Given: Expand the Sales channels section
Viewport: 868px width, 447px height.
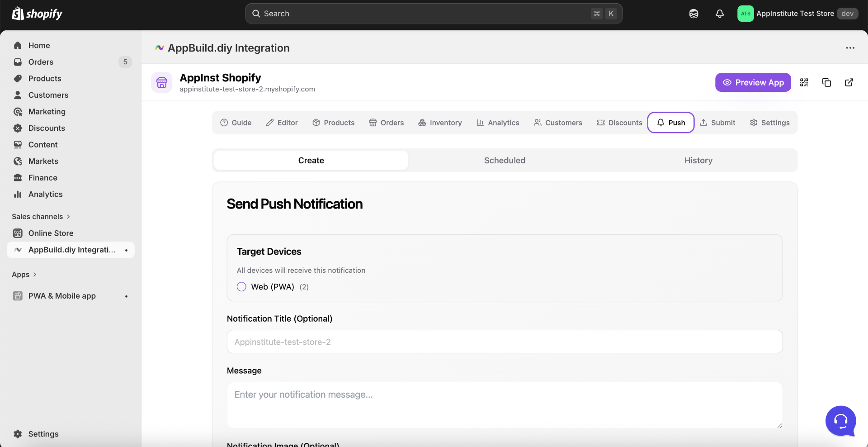Looking at the screenshot, I should tap(41, 217).
